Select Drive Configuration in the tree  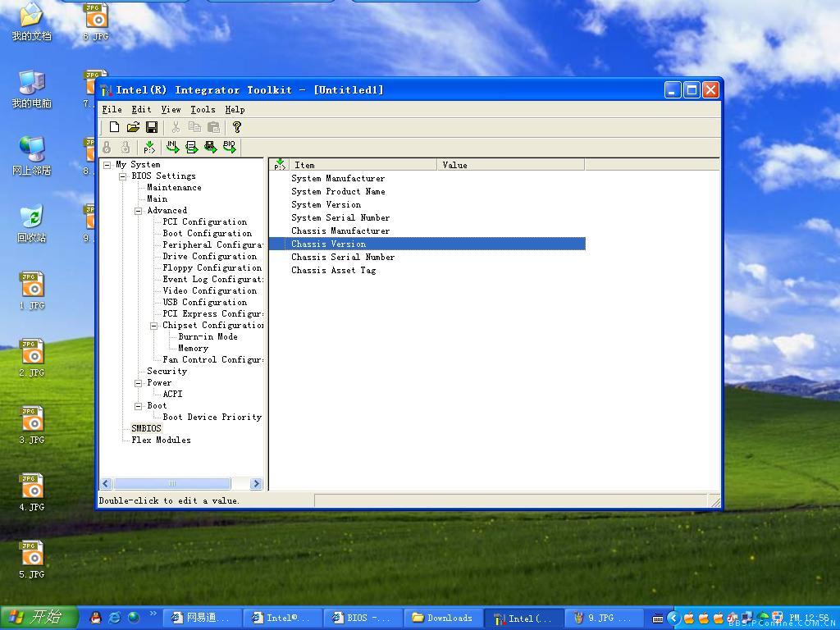(209, 257)
